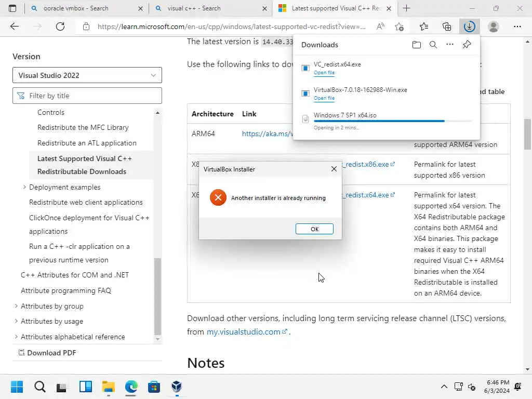
Task: Open downloads folder icon in Downloads panel
Action: tap(416, 45)
